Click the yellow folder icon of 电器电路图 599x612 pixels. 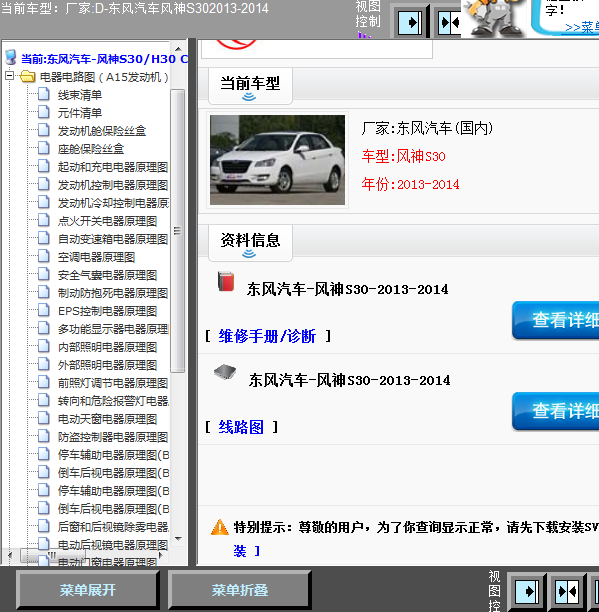[28, 76]
